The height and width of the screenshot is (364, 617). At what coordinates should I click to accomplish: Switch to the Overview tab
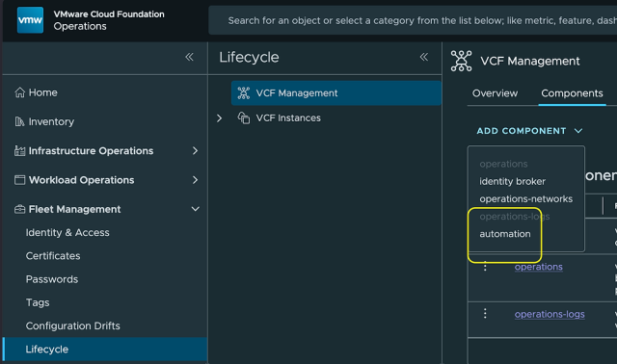(495, 93)
